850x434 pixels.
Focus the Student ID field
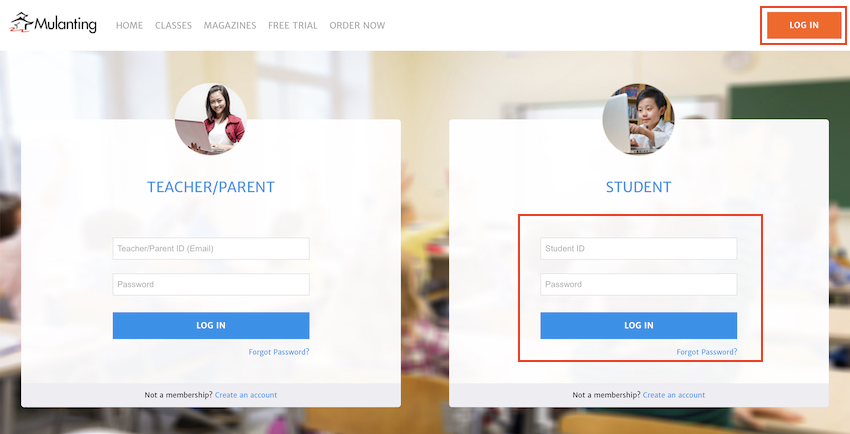pyautogui.click(x=639, y=249)
